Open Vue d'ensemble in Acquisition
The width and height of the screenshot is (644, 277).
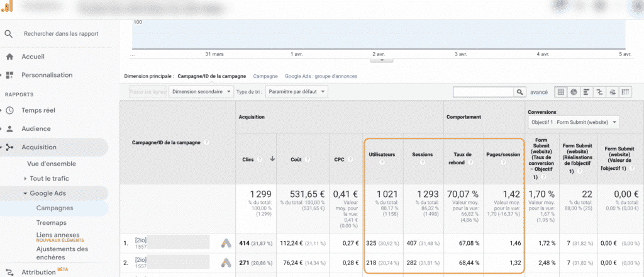coord(51,163)
